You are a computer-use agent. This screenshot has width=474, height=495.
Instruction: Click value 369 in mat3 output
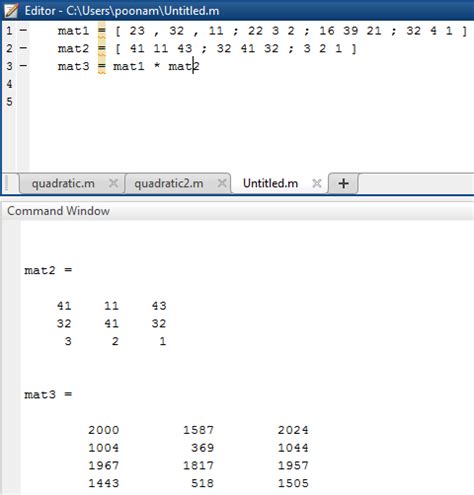(202, 448)
